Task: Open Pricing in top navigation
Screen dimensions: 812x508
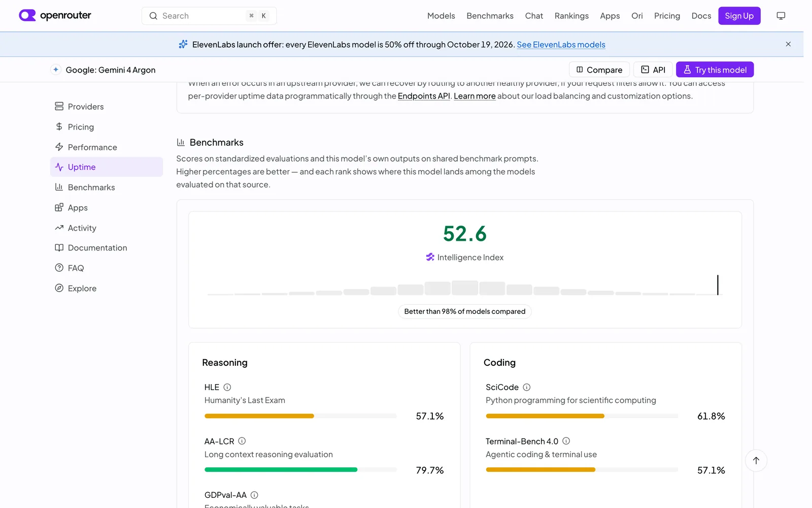Action: (x=667, y=16)
